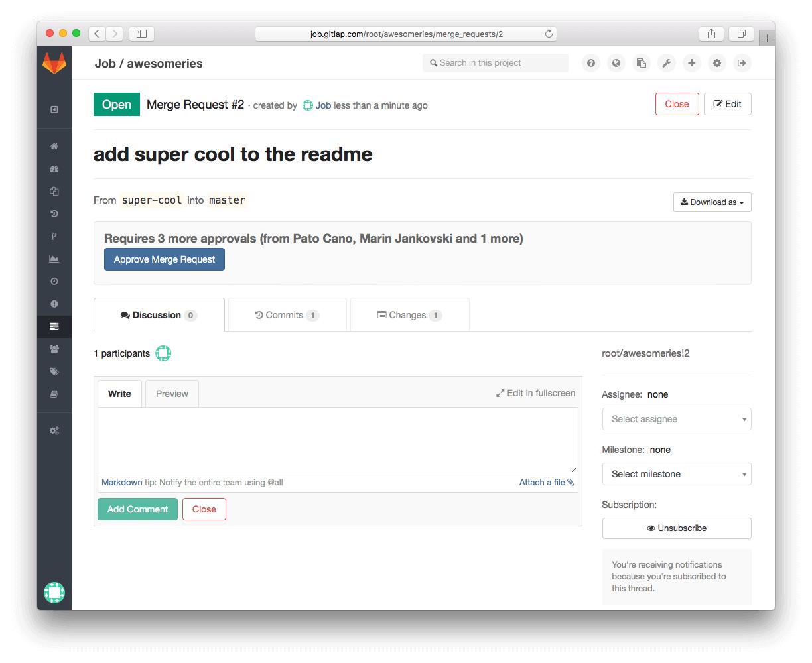Screen dimensions: 812x663
Task: Open admin area wrench icon
Action: 667,63
